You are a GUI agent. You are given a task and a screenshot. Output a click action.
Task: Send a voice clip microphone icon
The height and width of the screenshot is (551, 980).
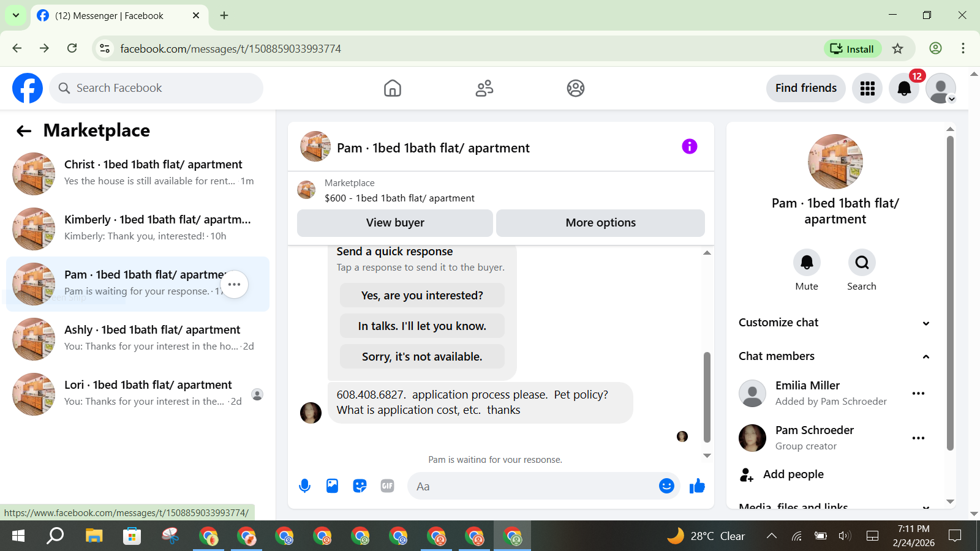(304, 486)
